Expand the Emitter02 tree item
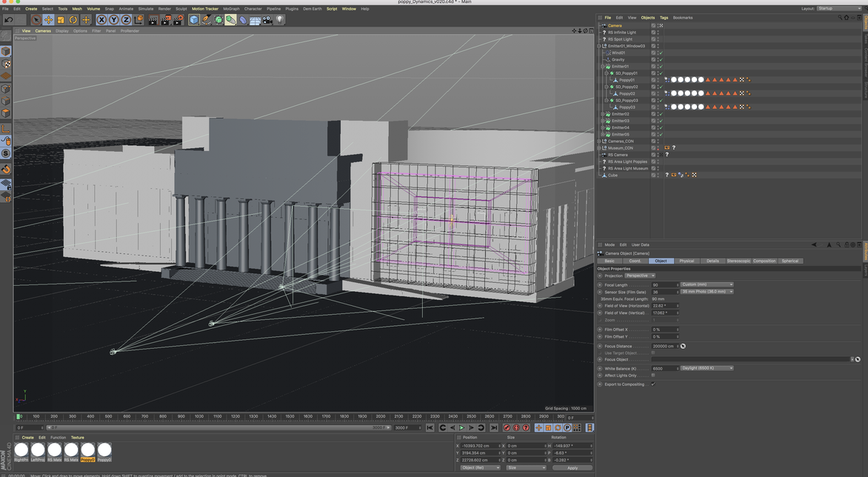Image resolution: width=868 pixels, height=477 pixels. click(x=603, y=114)
